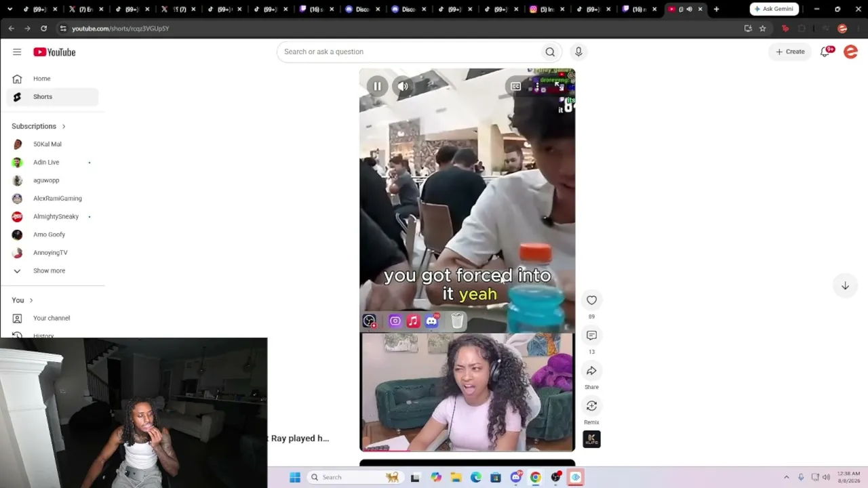868x488 pixels.
Task: Open the aguwopp channel
Action: tap(52, 180)
